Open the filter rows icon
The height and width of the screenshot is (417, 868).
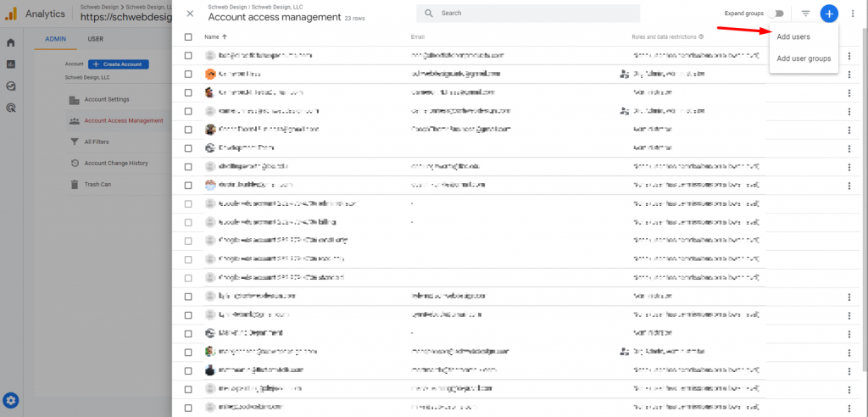coord(806,14)
